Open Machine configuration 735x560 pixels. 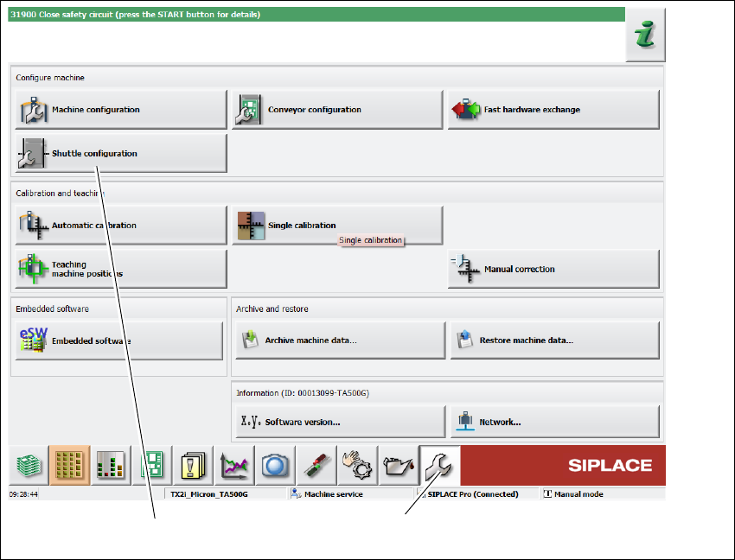click(121, 110)
